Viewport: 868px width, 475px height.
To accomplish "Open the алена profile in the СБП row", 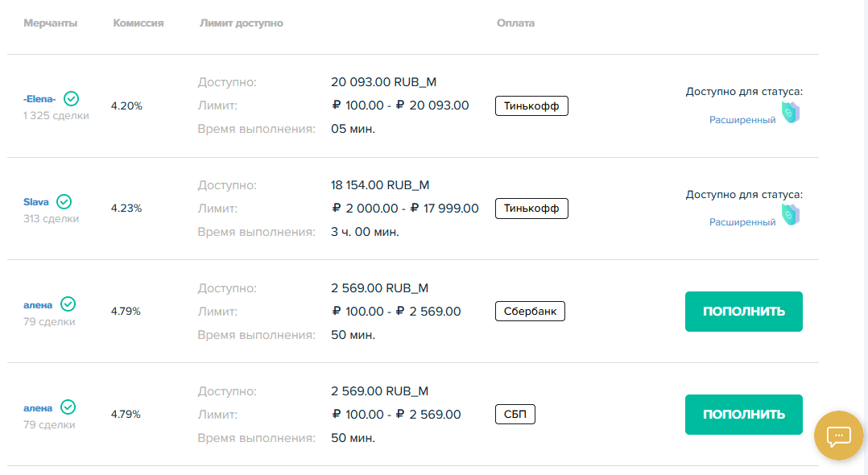I will pyautogui.click(x=38, y=408).
